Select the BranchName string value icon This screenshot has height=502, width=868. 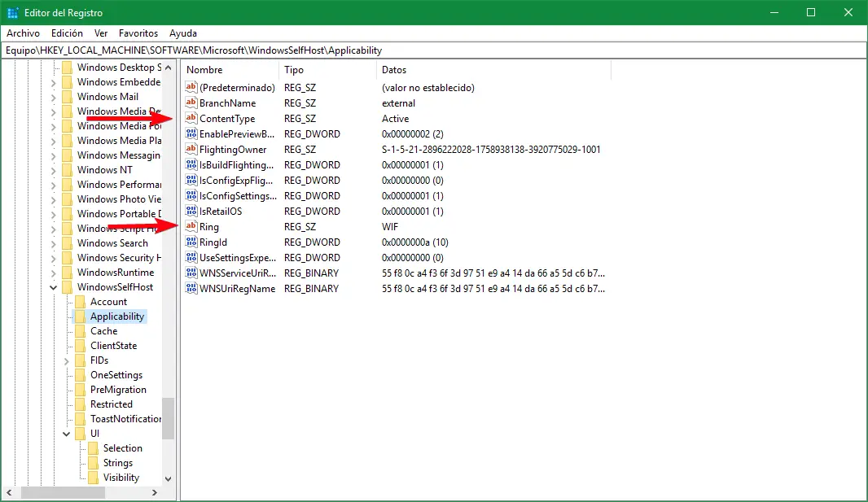coord(191,103)
